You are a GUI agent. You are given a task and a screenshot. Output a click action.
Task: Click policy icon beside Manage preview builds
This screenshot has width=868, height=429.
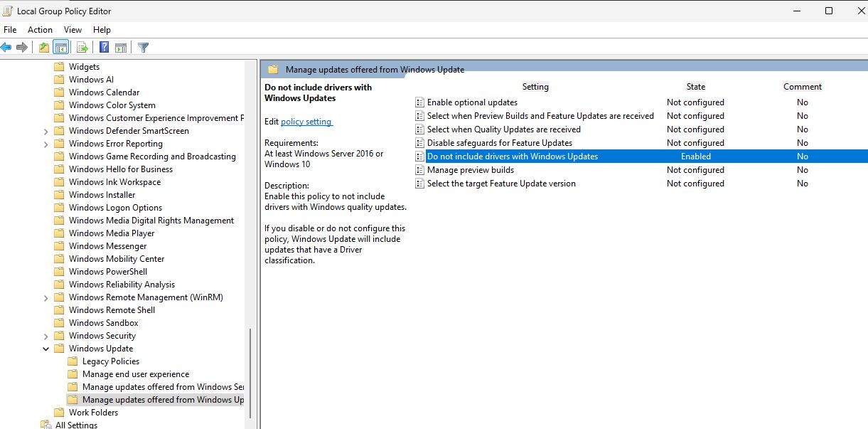tap(419, 170)
